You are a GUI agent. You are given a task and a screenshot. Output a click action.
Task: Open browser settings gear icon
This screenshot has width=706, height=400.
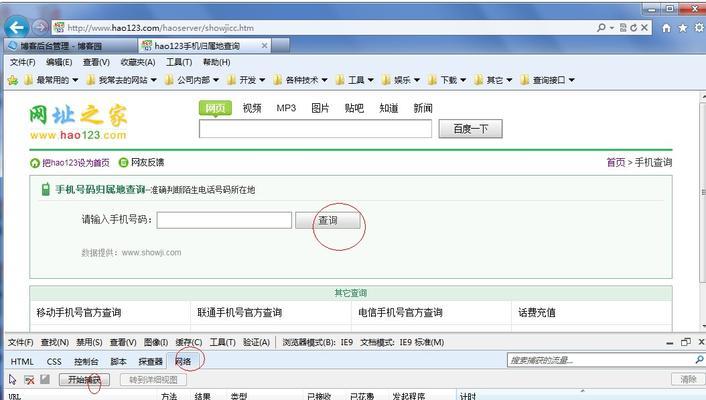[x=699, y=28]
